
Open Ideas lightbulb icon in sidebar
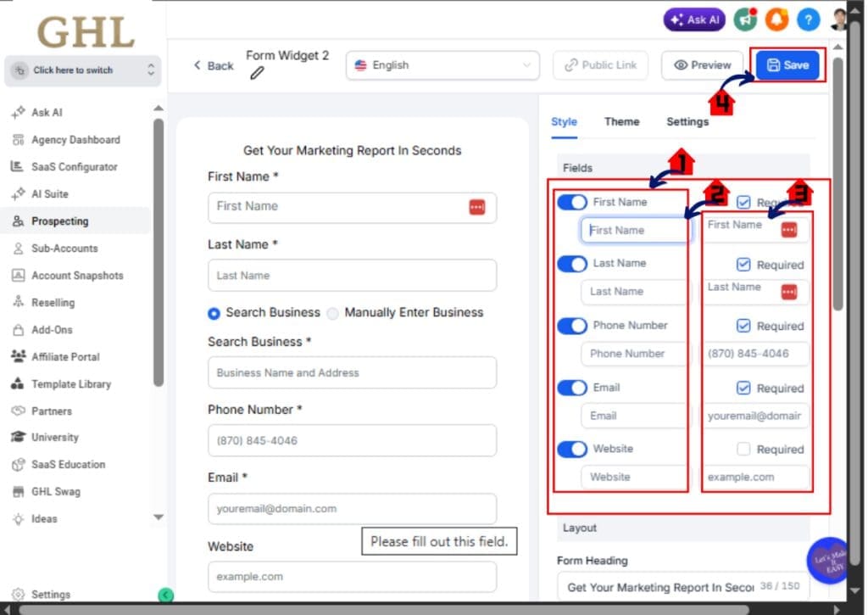pyautogui.click(x=19, y=518)
